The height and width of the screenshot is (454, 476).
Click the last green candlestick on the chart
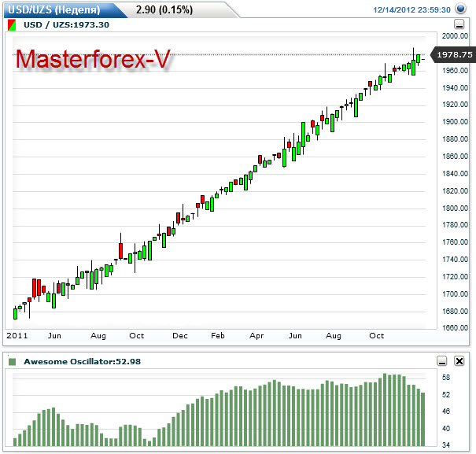pyautogui.click(x=419, y=59)
